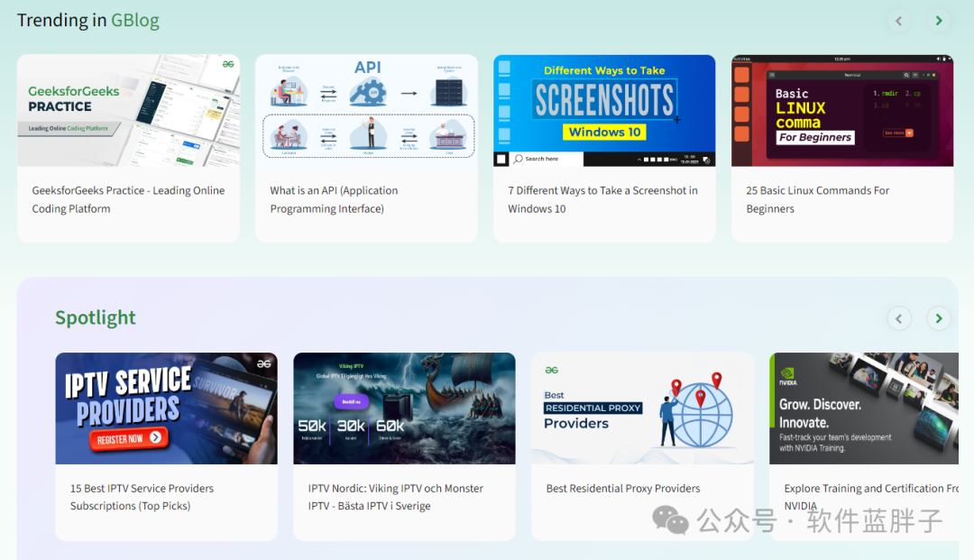The image size is (974, 560).
Task: Click the Spotlight section heading
Action: pos(96,317)
